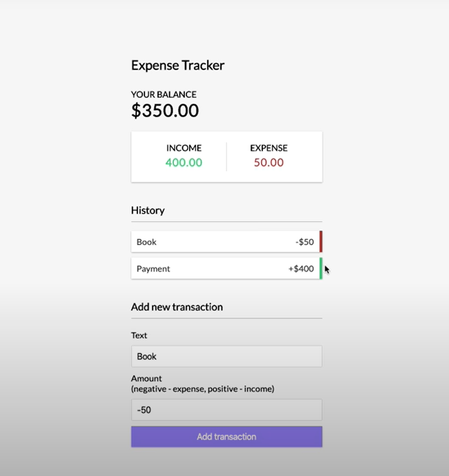Screen dimensions: 449x476
Task: Click the Add new transaction heading
Action: click(177, 307)
